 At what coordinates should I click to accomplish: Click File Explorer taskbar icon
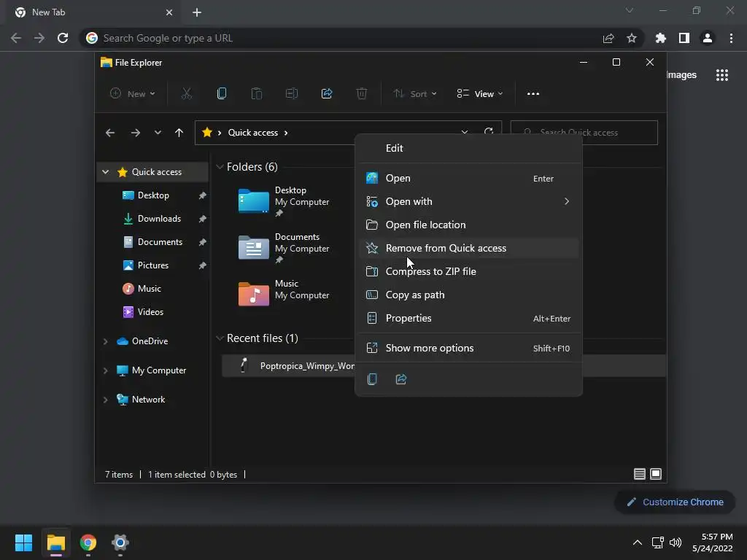pyautogui.click(x=55, y=542)
